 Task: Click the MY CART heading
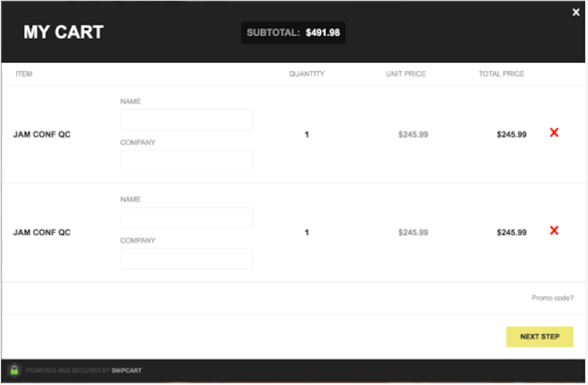(63, 32)
